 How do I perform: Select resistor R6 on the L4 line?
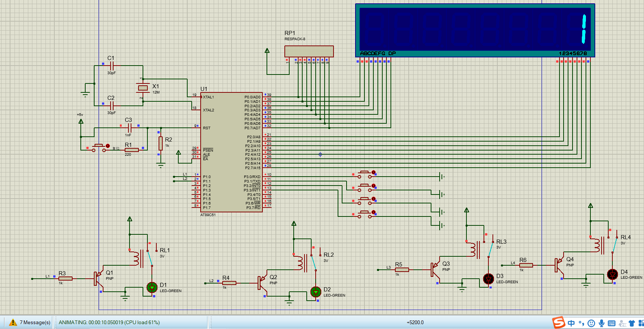tap(526, 265)
